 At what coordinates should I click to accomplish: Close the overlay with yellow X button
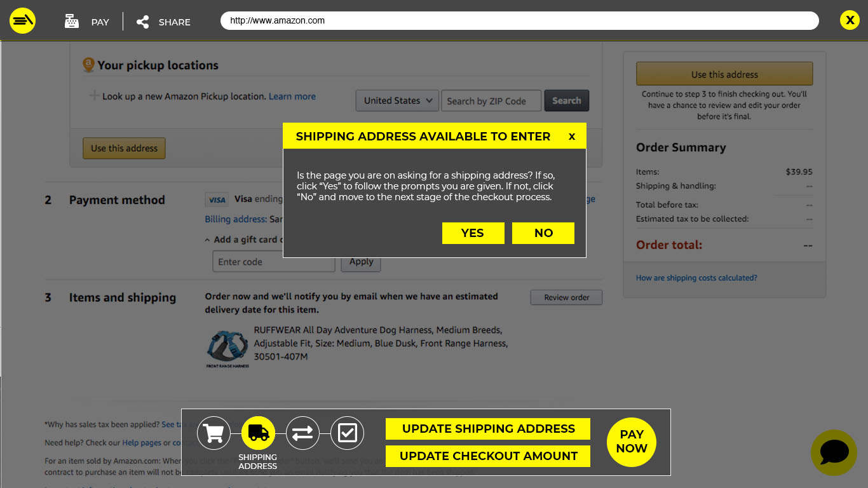(849, 20)
